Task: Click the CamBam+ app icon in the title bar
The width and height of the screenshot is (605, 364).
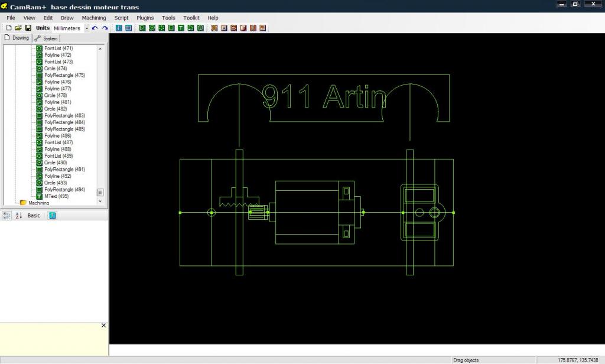Action: pyautogui.click(x=4, y=6)
